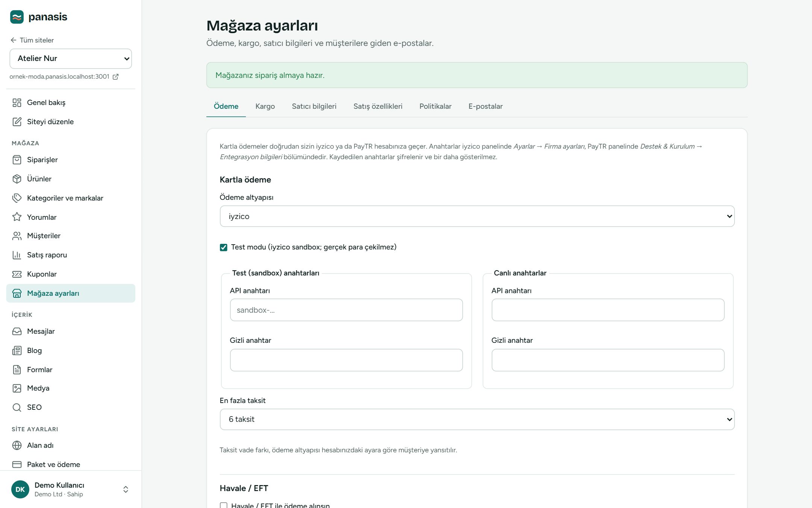
Task: Click the Kuponlar sidebar label
Action: 42,274
